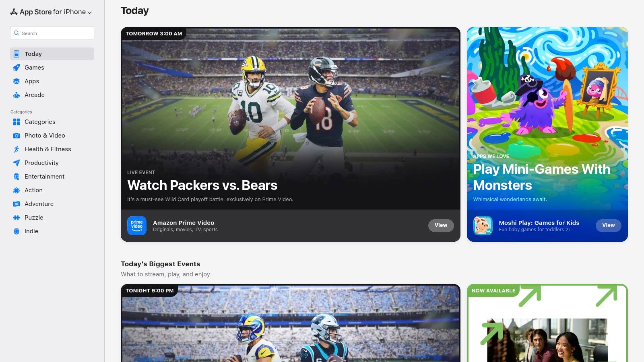The image size is (644, 362).
Task: Click the Amazon Prime Video app name
Action: [x=184, y=223]
